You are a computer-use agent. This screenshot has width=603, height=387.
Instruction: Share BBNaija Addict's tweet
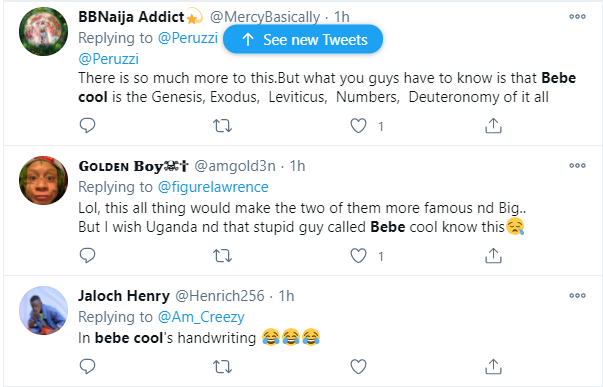493,126
